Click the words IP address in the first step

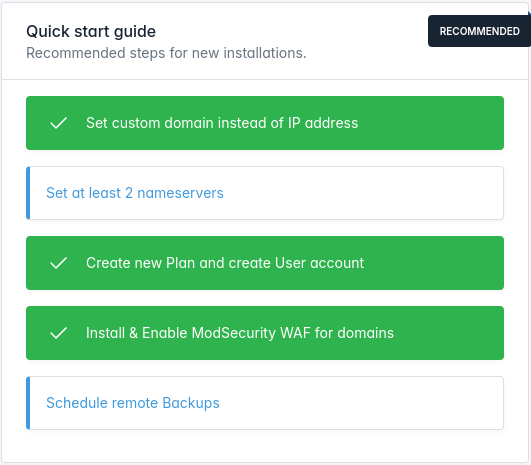click(323, 123)
